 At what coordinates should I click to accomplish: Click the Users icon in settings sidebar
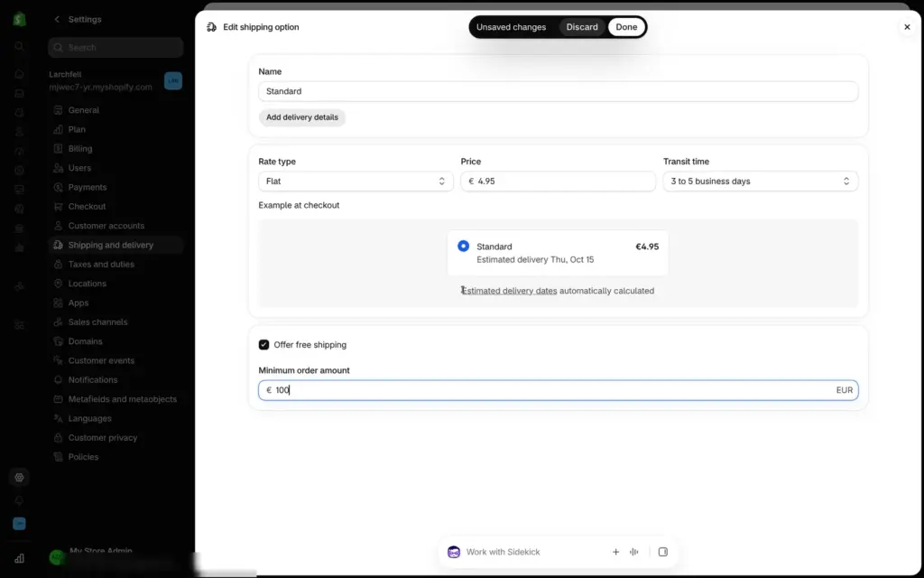click(58, 168)
